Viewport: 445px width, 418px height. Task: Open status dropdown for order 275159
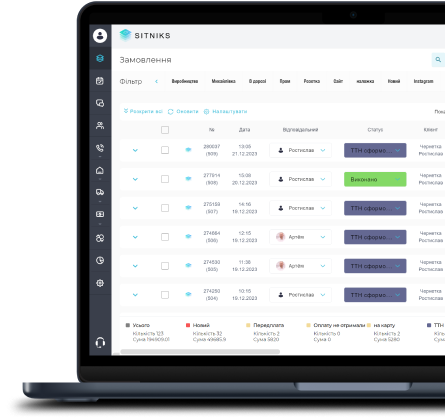click(375, 208)
